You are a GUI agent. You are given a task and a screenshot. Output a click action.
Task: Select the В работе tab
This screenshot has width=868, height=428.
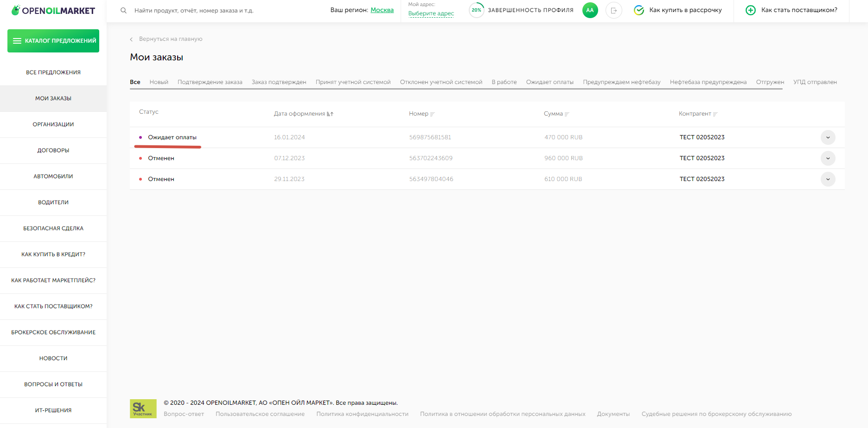pyautogui.click(x=504, y=82)
